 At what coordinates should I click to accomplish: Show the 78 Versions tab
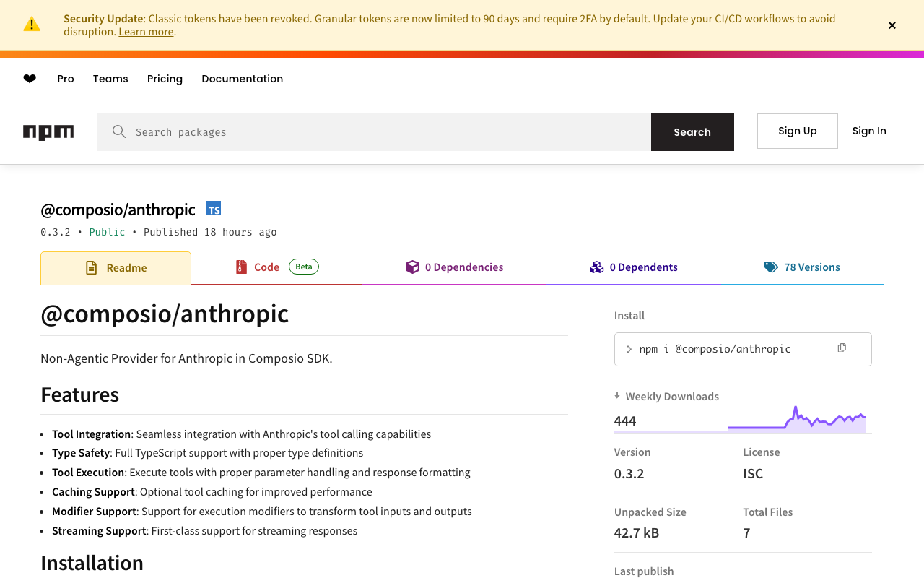[802, 267]
